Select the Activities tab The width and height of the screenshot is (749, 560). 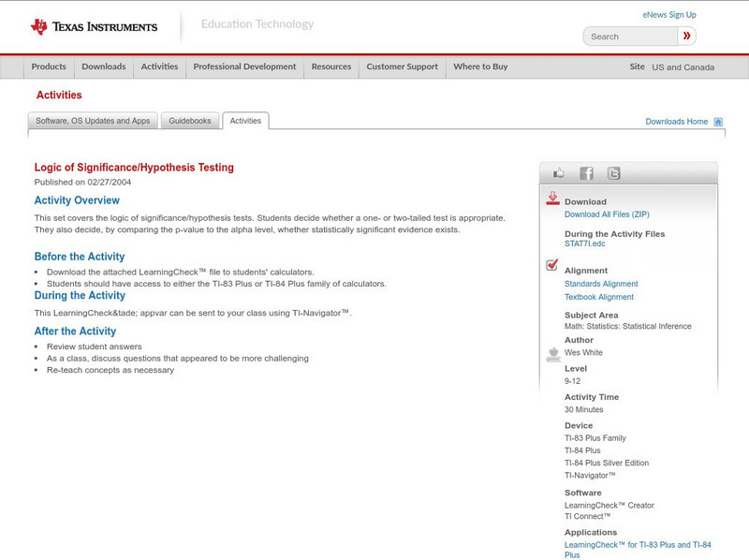245,121
